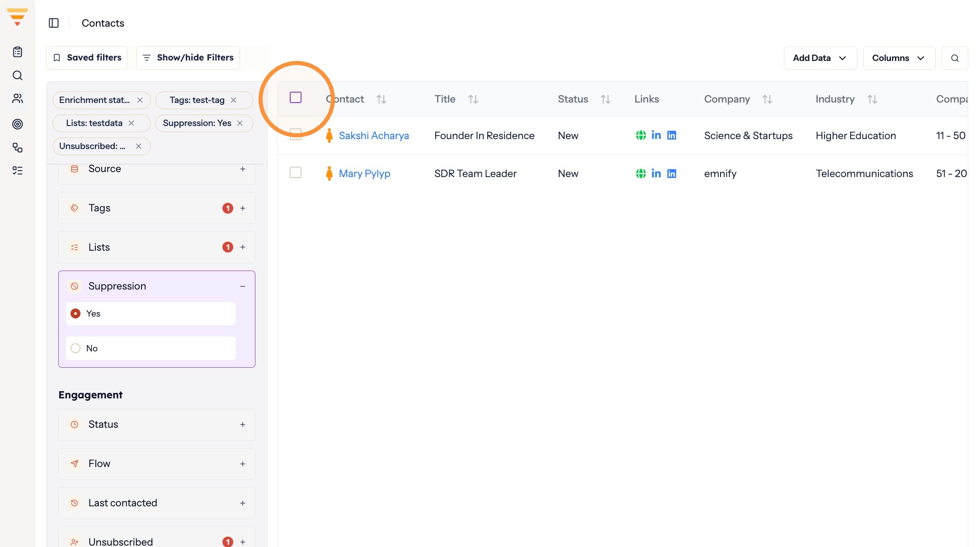This screenshot has height=547, width=980.
Task: Sort by Industry column arrows
Action: [x=872, y=99]
